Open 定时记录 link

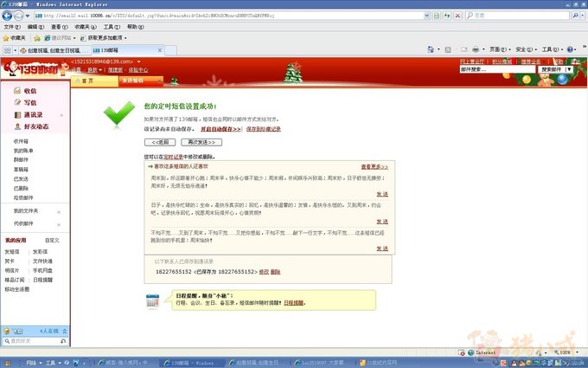coord(173,157)
